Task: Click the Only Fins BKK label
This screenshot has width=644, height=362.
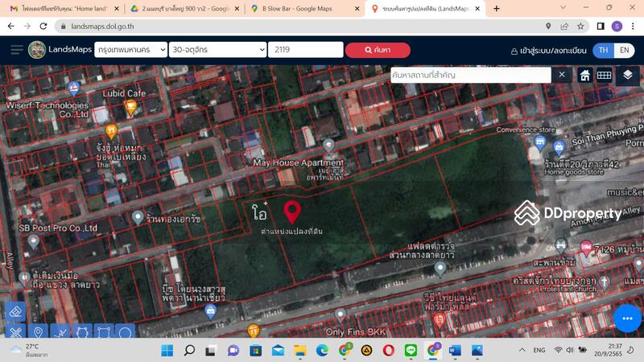Action: 355,331
